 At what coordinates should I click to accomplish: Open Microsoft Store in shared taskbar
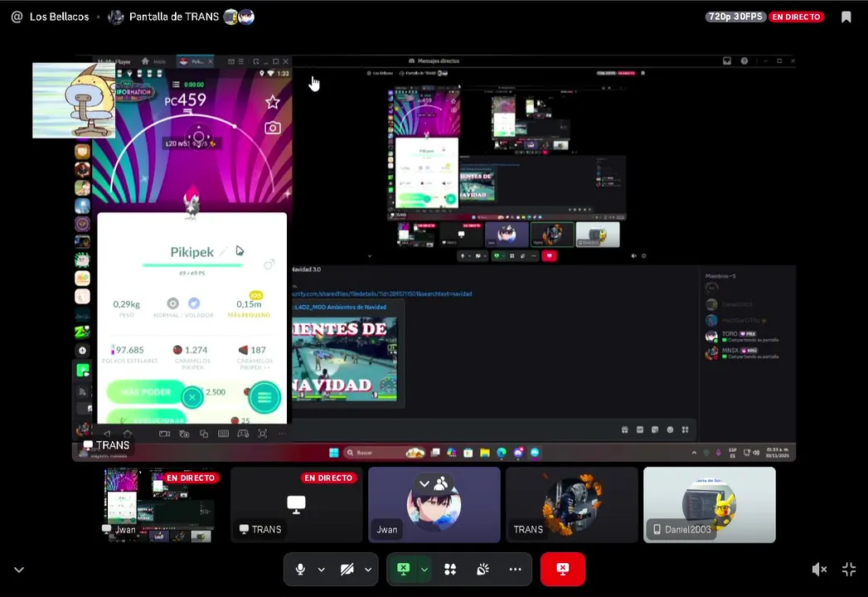click(x=468, y=453)
